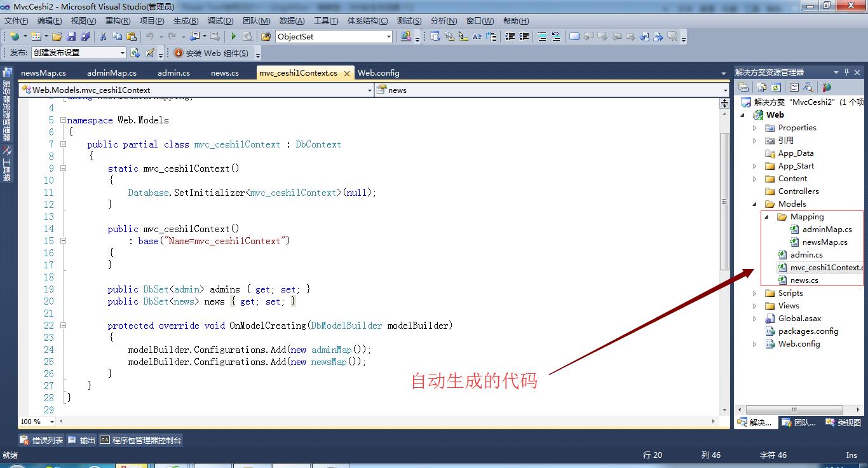This screenshot has width=868, height=468.
Task: Start debugging with the green play icon
Action: [233, 37]
